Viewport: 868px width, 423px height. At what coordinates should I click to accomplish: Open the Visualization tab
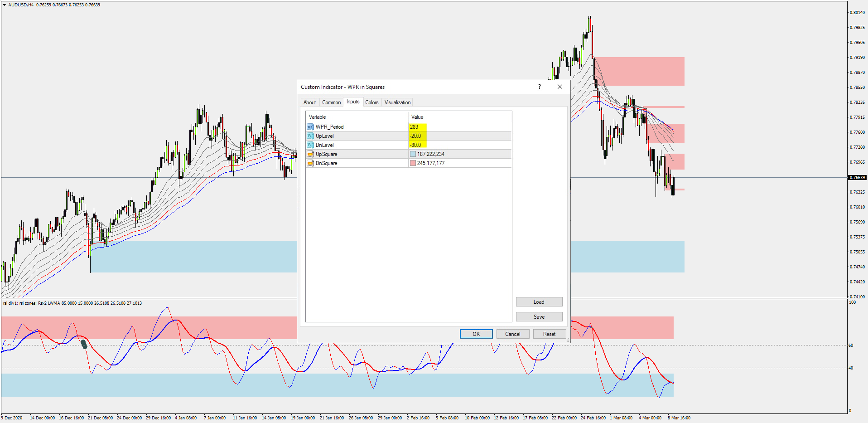(x=397, y=102)
